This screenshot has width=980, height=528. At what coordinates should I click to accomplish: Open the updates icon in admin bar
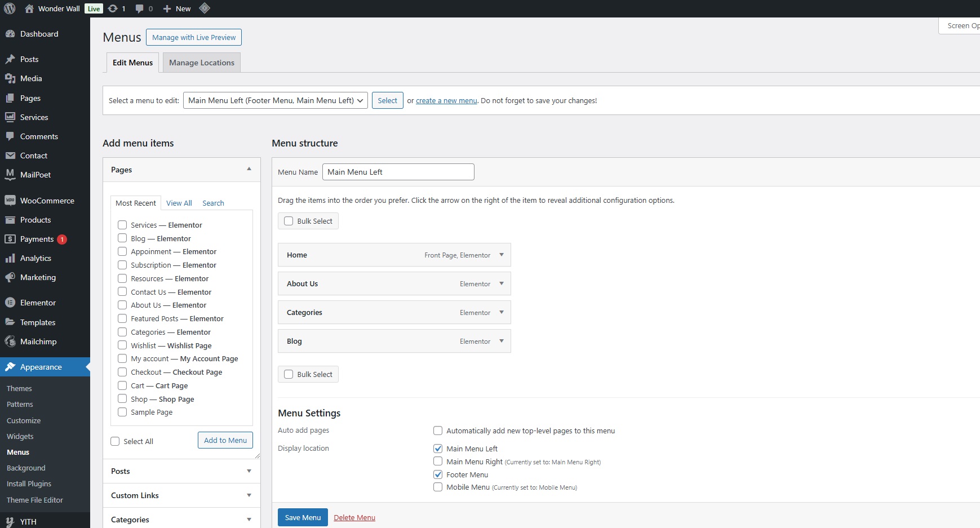click(x=113, y=8)
